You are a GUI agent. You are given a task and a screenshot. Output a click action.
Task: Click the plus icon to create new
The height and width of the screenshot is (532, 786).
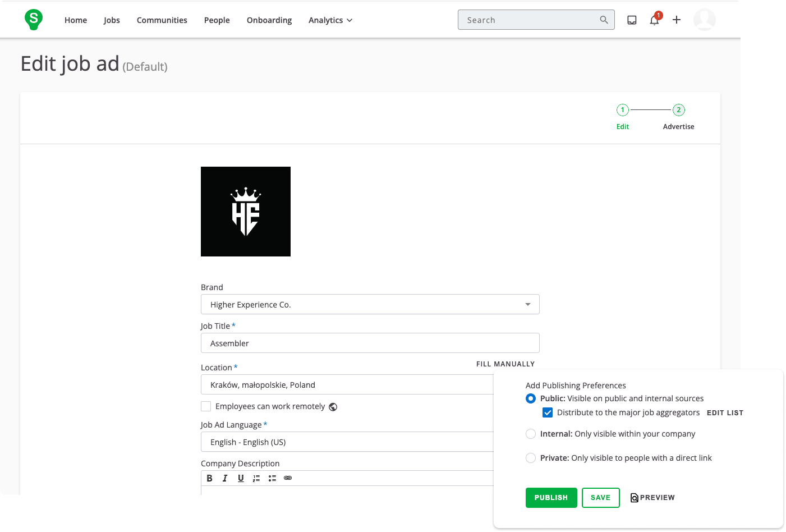point(677,20)
